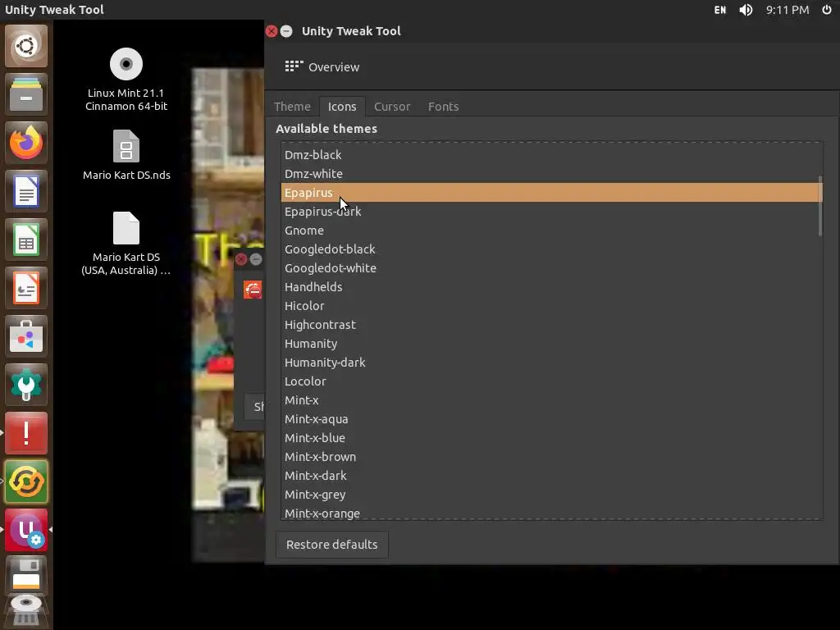Select the Dmz-black theme

pyautogui.click(x=551, y=155)
